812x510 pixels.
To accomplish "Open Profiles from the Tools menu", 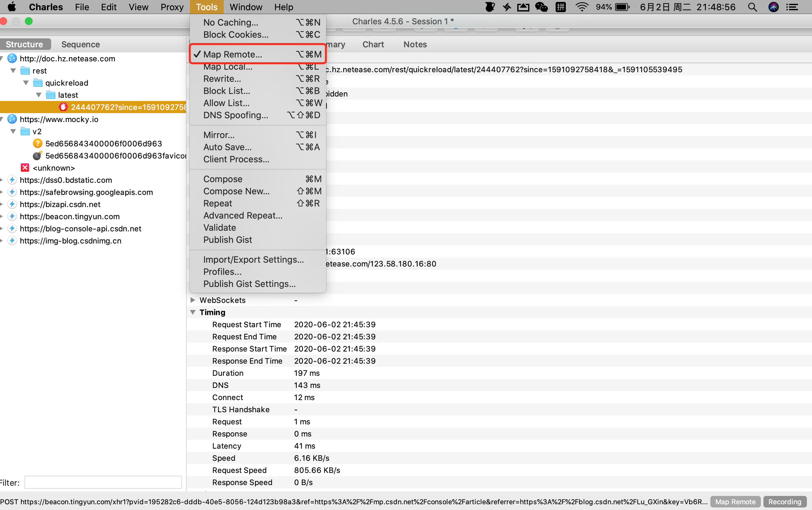I will [258, 271].
